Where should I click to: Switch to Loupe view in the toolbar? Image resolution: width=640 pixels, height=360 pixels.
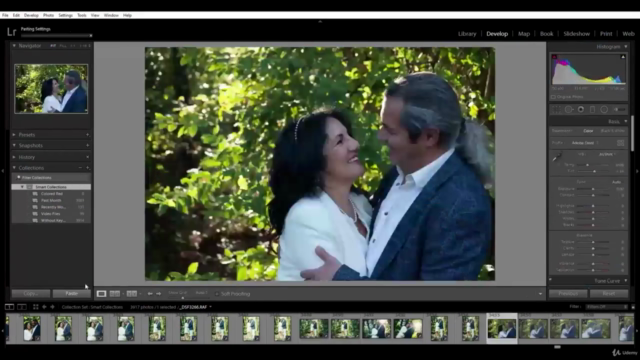[x=101, y=293]
